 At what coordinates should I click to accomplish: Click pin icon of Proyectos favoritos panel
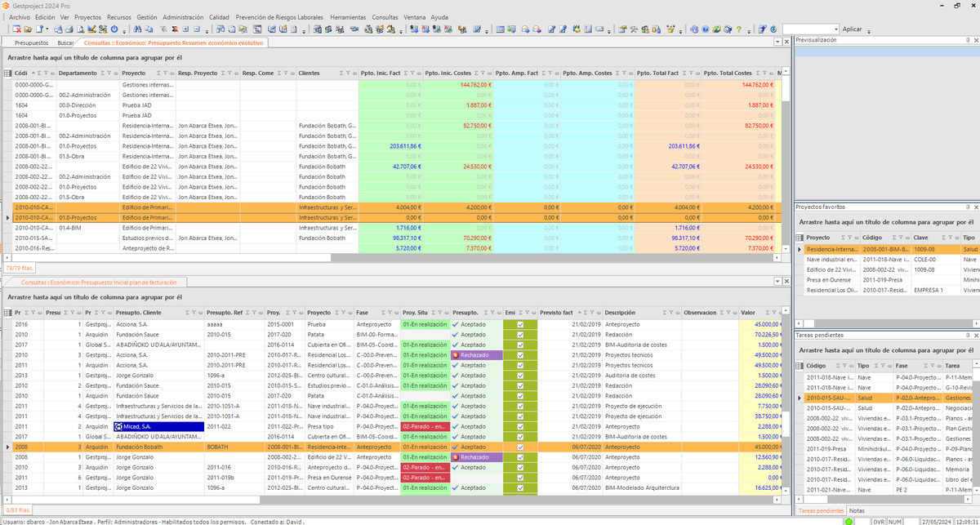969,207
